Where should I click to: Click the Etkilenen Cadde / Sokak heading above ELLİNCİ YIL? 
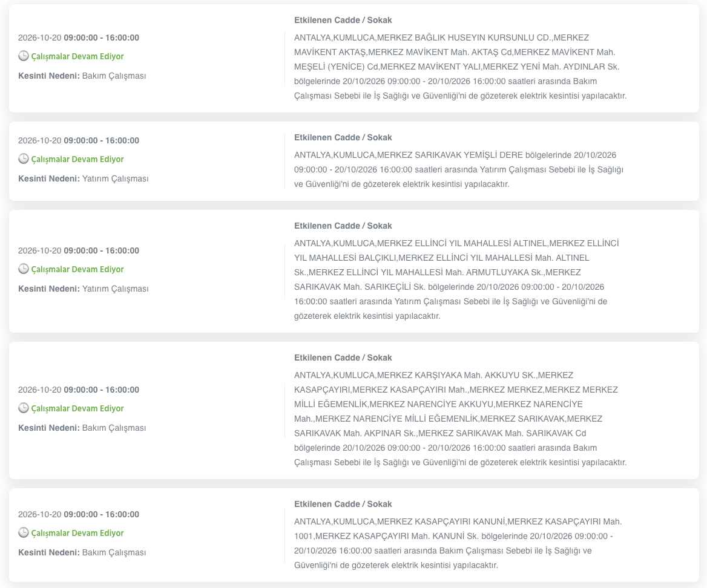click(343, 226)
